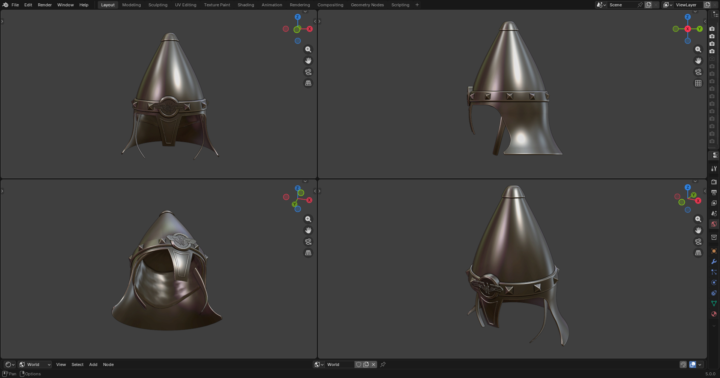Viewport: 720px width, 378px height.
Task: Open the Object Data properties tab
Action: pos(714,304)
